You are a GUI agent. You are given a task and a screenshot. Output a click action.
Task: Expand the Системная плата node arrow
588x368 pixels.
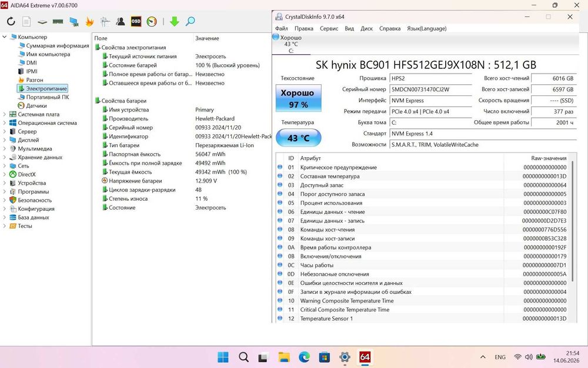pos(5,114)
